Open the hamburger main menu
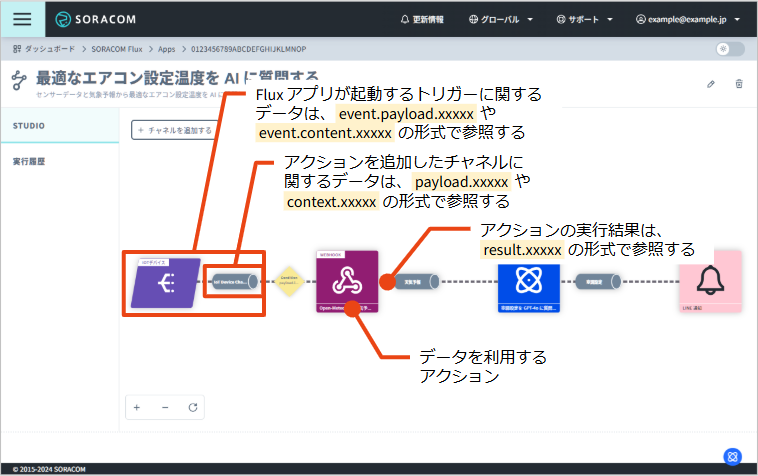This screenshot has height=476, width=758. 22,19
